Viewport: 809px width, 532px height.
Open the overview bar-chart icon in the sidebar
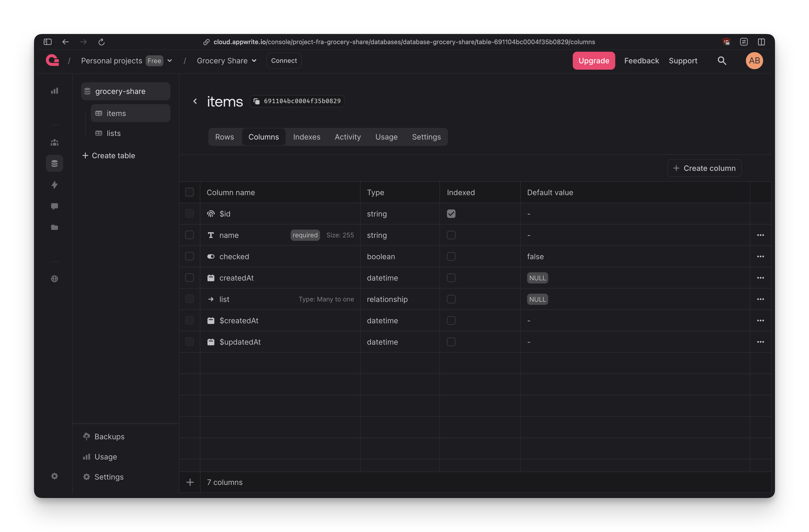[x=54, y=91]
